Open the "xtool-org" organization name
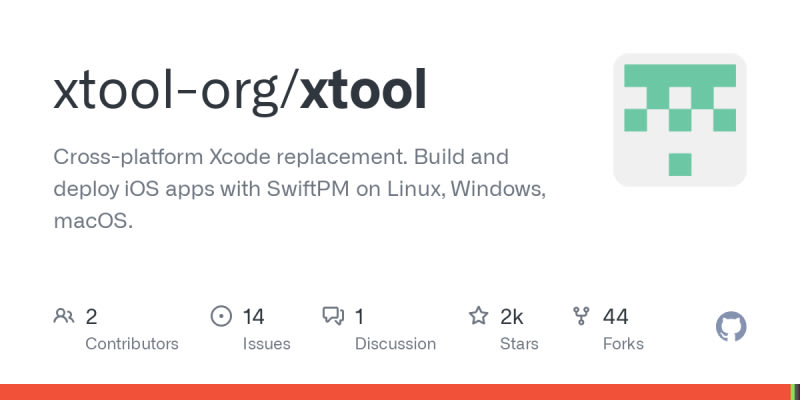 [x=168, y=92]
